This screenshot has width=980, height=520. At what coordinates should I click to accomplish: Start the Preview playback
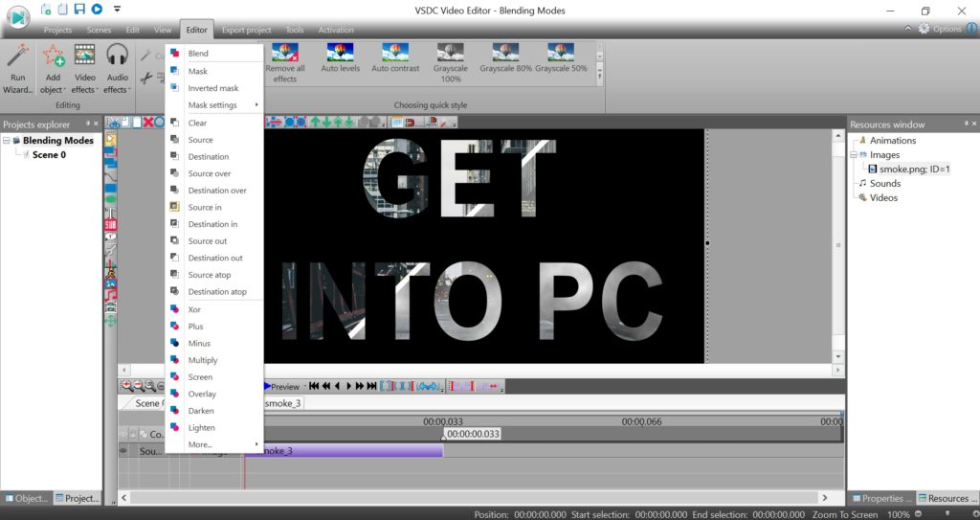point(282,386)
